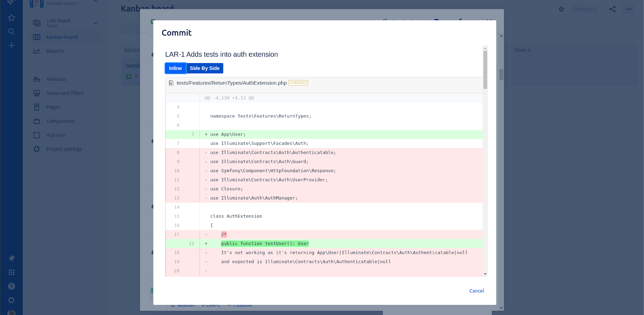Image resolution: width=644 pixels, height=315 pixels.
Task: Click the Commit dialog vertical scrollbar thumb
Action: click(x=485, y=70)
